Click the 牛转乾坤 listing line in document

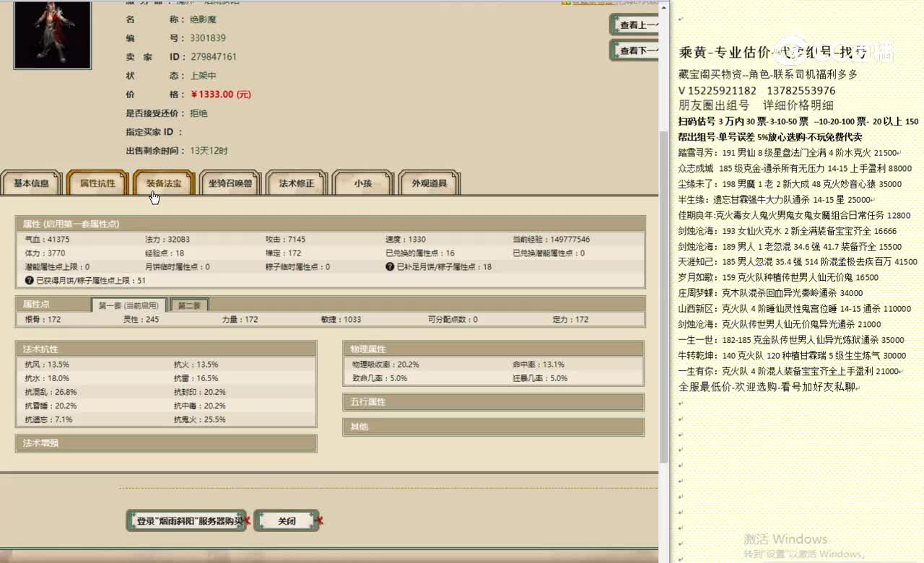tap(793, 355)
